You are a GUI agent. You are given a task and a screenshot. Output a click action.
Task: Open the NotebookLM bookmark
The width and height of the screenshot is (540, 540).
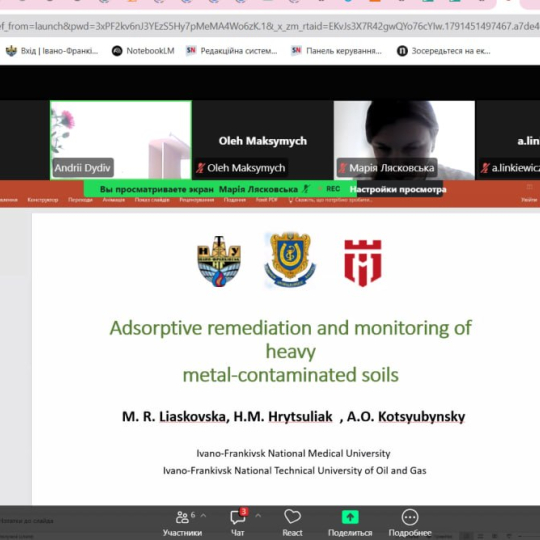(x=143, y=51)
